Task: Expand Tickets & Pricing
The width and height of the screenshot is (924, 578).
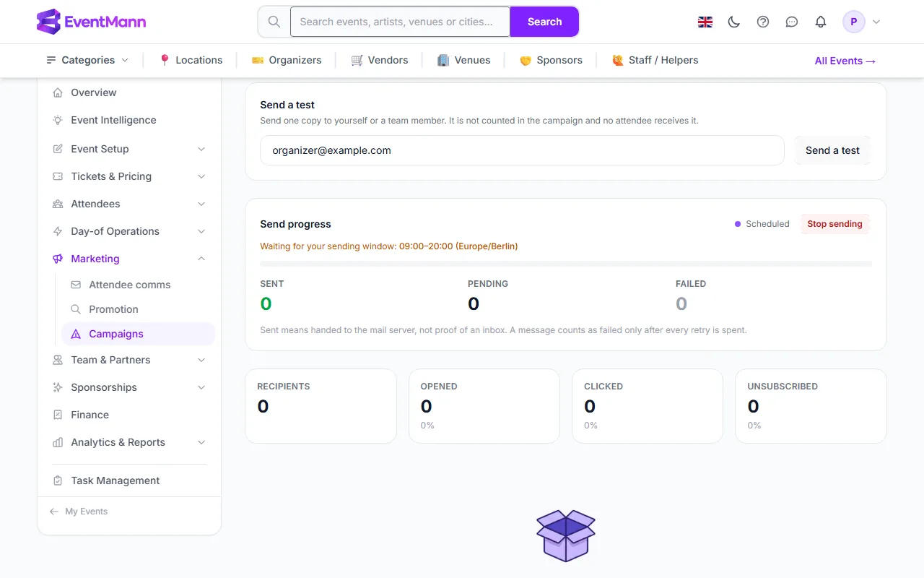Action: [x=129, y=176]
